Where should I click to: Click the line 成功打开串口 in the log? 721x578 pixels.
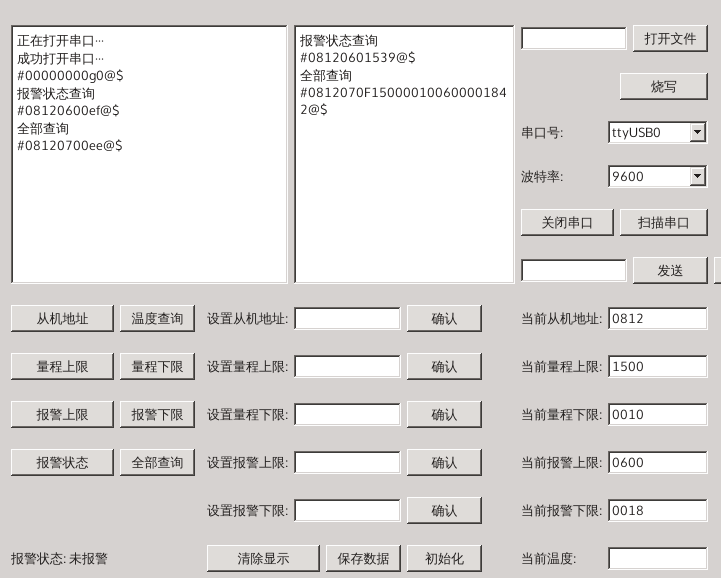[x=60, y=58]
